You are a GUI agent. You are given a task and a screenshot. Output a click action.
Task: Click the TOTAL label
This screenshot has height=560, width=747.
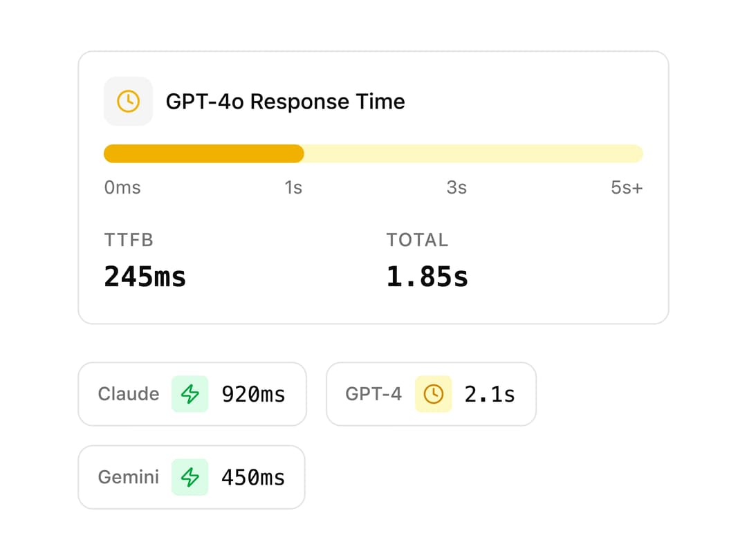[417, 240]
